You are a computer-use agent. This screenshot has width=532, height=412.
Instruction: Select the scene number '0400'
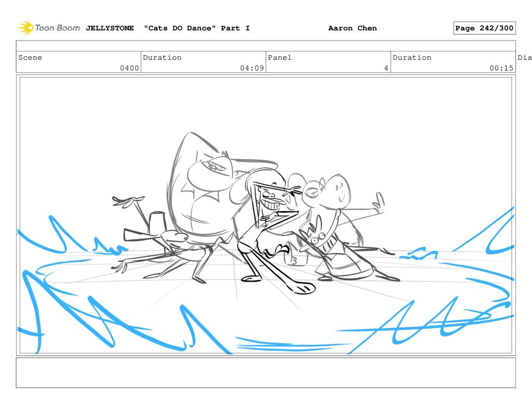(x=129, y=68)
